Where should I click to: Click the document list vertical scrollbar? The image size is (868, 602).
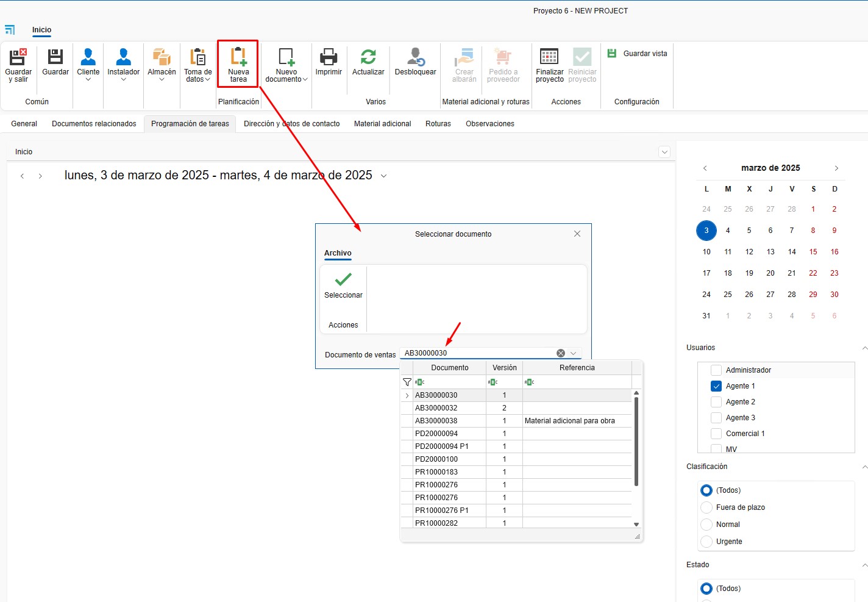point(636,442)
